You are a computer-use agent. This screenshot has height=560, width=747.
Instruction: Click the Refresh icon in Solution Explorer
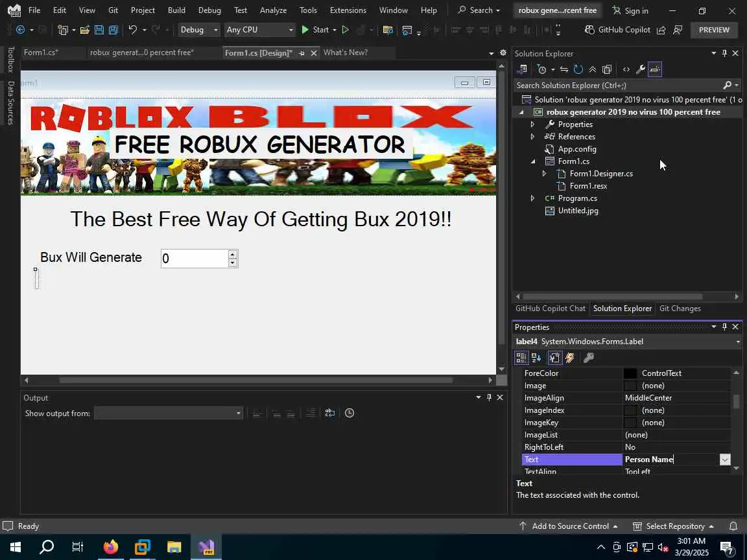578,69
